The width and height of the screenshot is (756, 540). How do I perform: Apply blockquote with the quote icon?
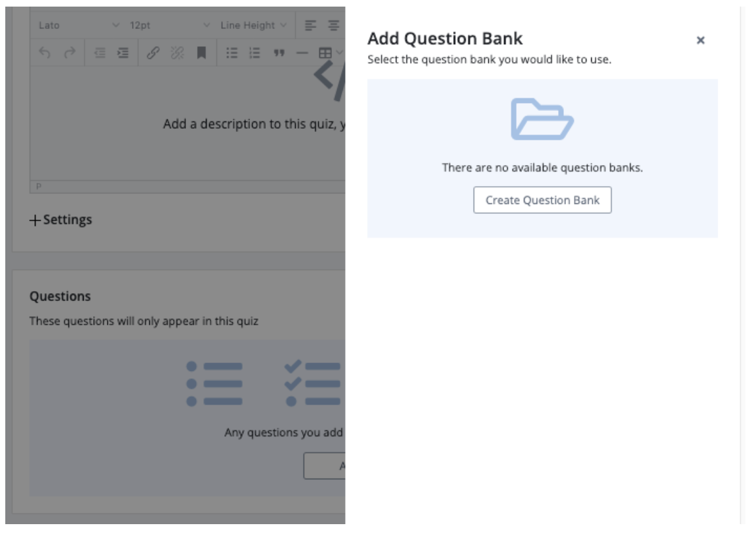279,53
